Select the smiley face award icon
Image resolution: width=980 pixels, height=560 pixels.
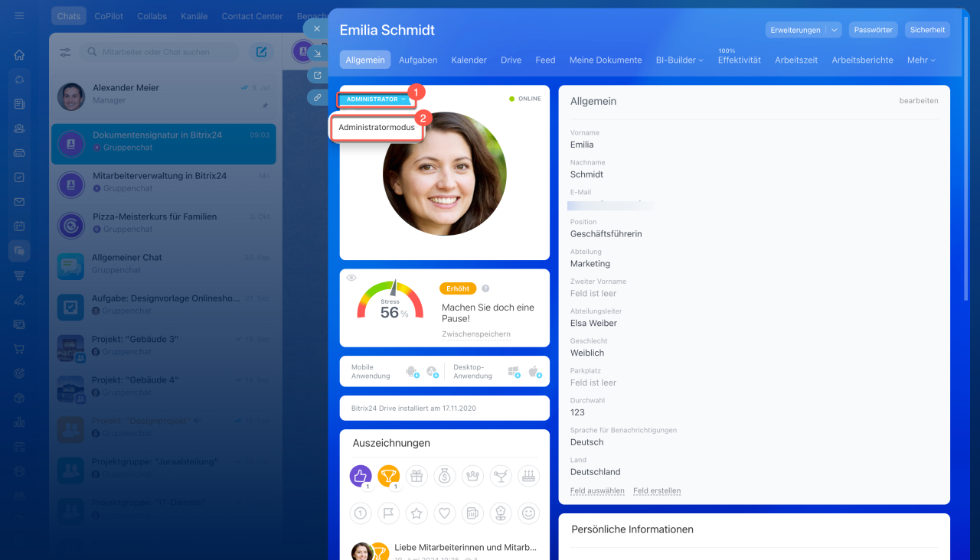(528, 513)
